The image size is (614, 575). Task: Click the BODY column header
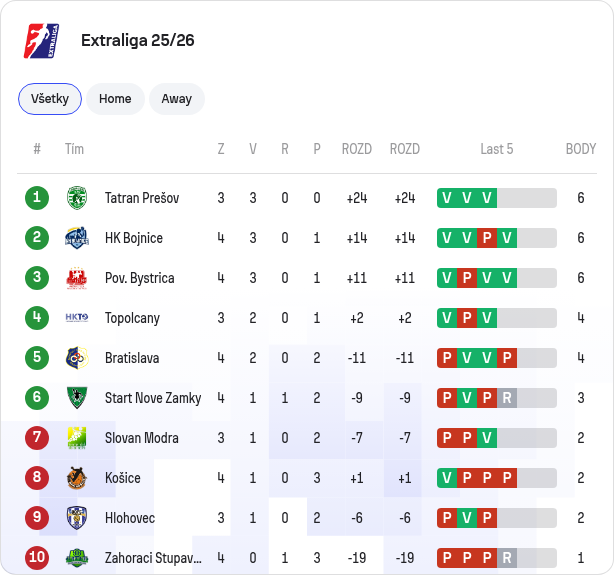581,149
